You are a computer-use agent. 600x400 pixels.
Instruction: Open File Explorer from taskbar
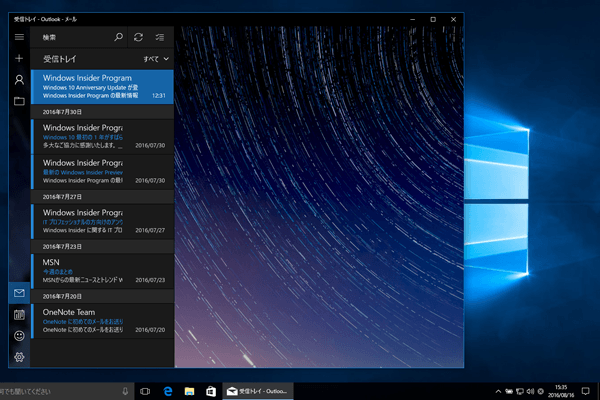(x=189, y=391)
